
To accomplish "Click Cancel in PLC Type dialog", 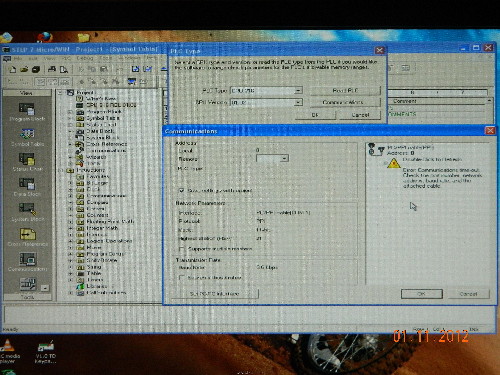I will click(360, 115).
